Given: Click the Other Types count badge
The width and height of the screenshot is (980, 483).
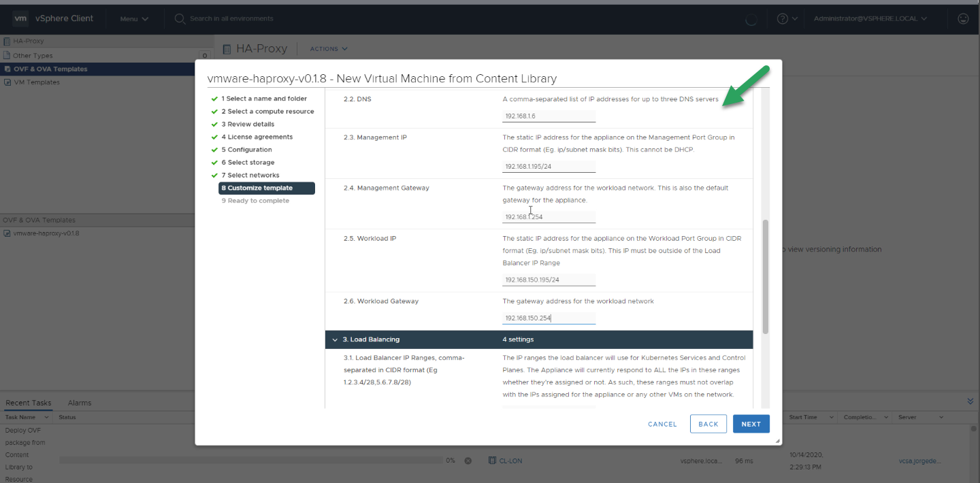Looking at the screenshot, I should 204,56.
